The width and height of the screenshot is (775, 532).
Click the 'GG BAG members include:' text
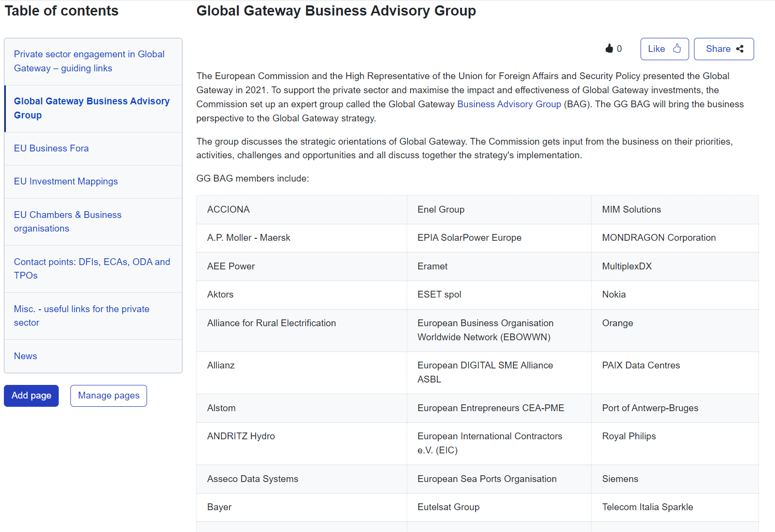tap(253, 179)
